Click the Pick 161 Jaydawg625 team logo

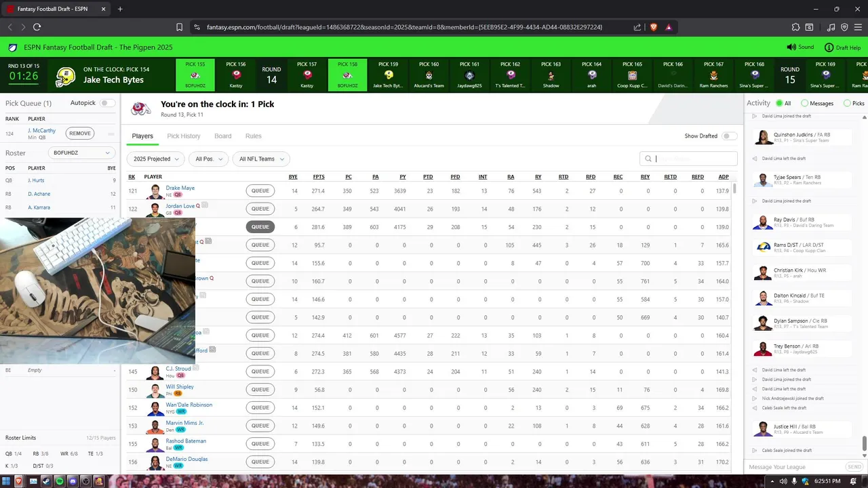point(470,75)
